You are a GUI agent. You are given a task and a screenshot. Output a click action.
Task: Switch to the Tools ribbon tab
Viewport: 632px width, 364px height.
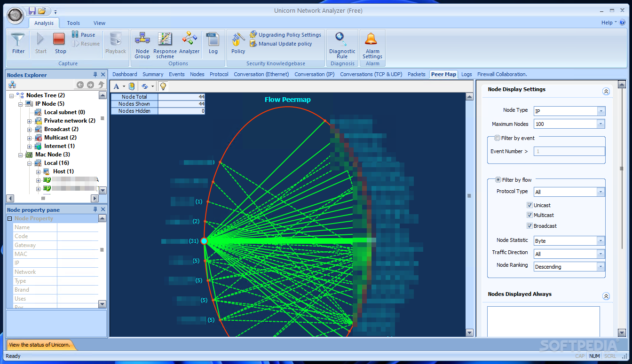(x=73, y=23)
